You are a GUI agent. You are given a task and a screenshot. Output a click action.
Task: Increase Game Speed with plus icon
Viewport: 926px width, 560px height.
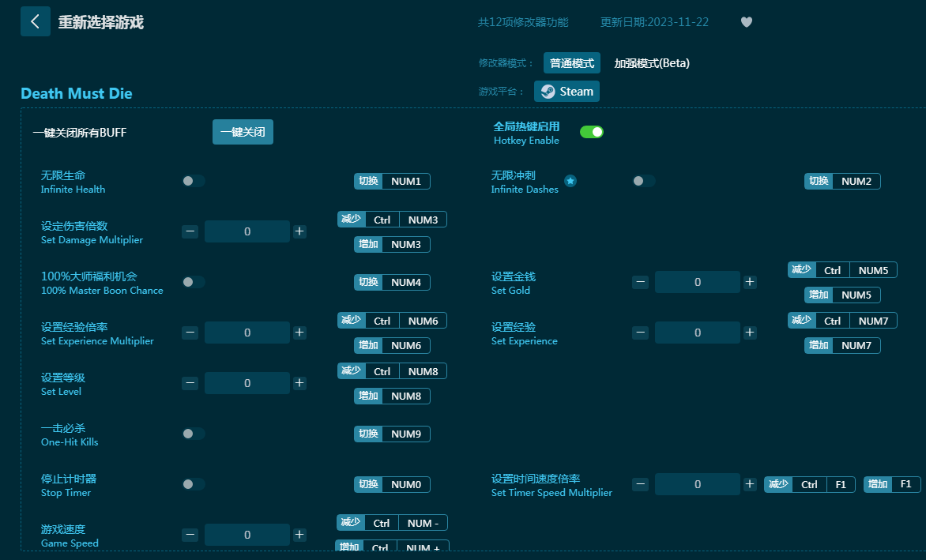(x=299, y=535)
